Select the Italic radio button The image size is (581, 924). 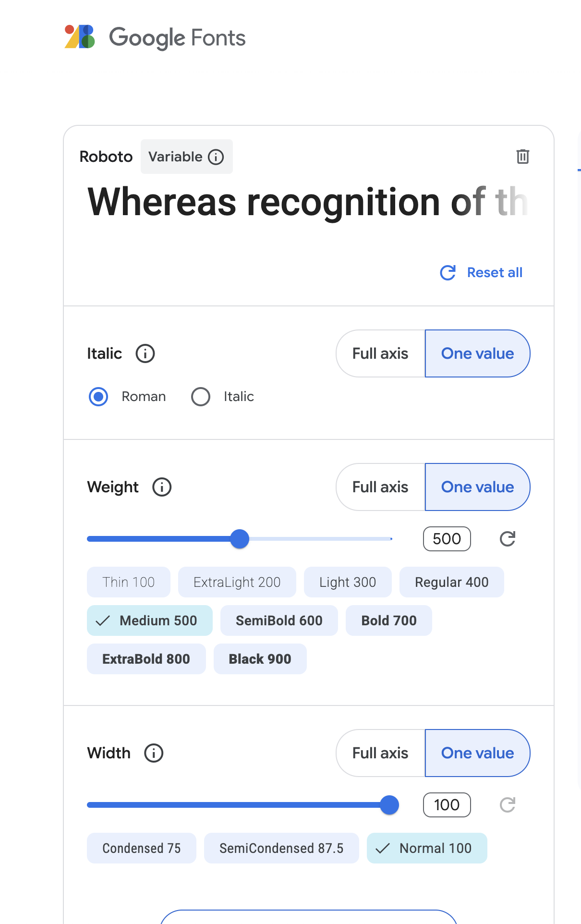(201, 397)
